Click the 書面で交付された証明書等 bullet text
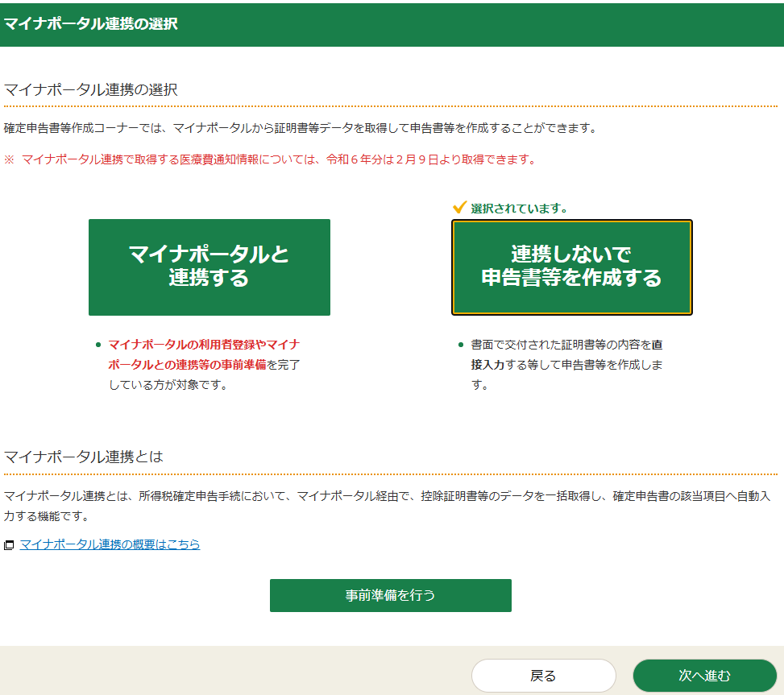This screenshot has width=784, height=695. click(x=566, y=364)
